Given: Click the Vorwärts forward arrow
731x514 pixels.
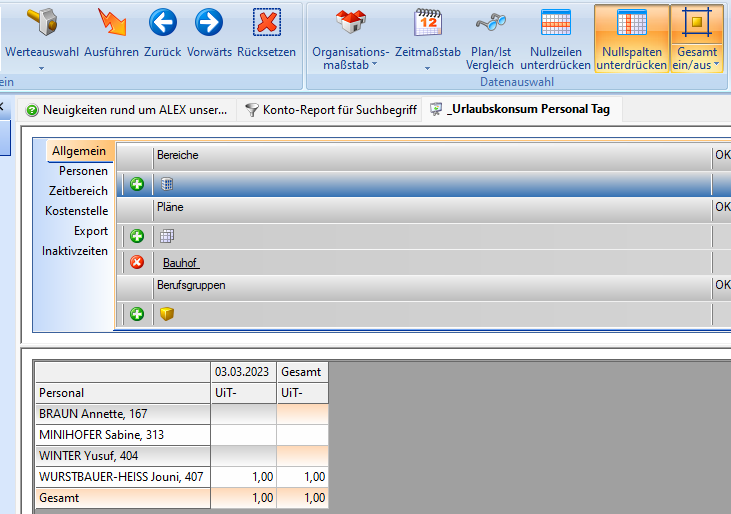Looking at the screenshot, I should (x=208, y=23).
